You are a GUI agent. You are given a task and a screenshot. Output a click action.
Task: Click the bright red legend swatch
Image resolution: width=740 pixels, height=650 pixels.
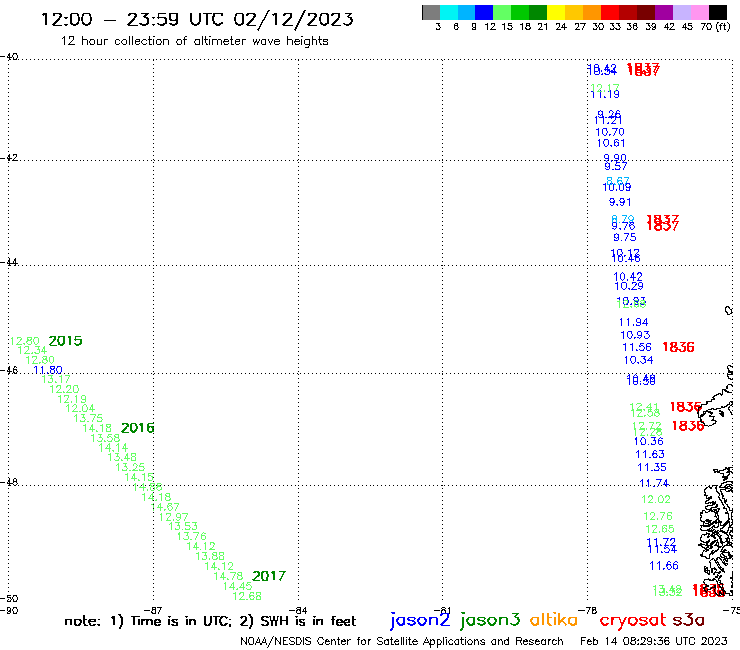[610, 12]
